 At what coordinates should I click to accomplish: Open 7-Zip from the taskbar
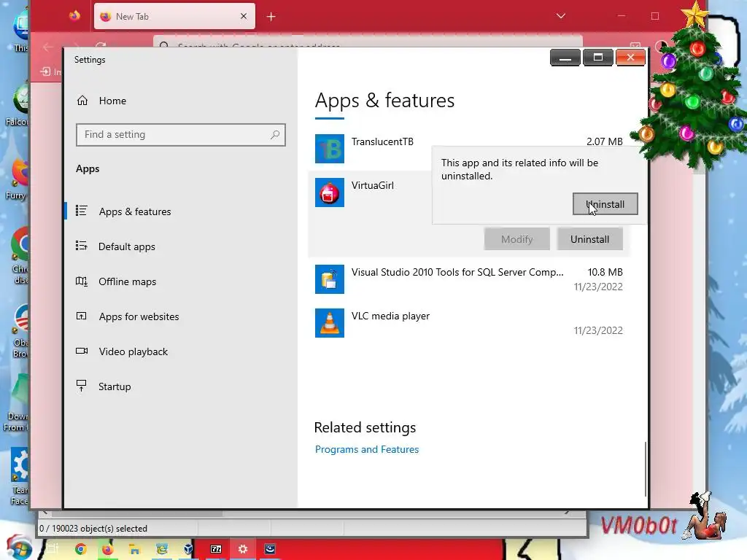pos(216,549)
